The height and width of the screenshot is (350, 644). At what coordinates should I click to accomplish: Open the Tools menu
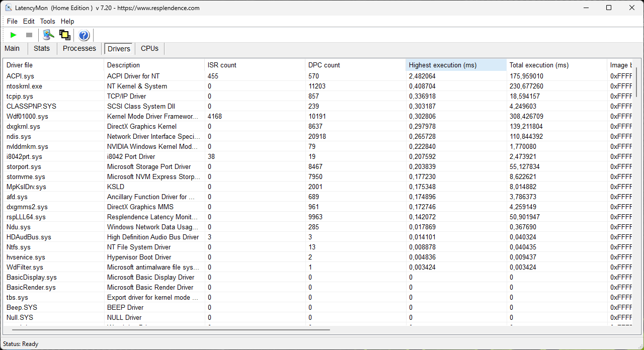(48, 21)
